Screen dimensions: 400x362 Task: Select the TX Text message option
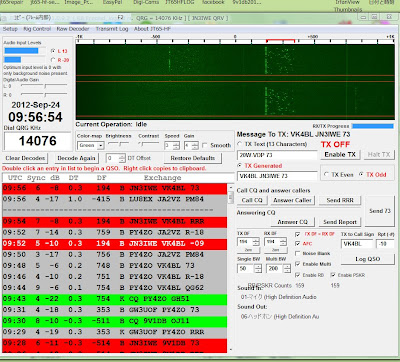pyautogui.click(x=240, y=144)
